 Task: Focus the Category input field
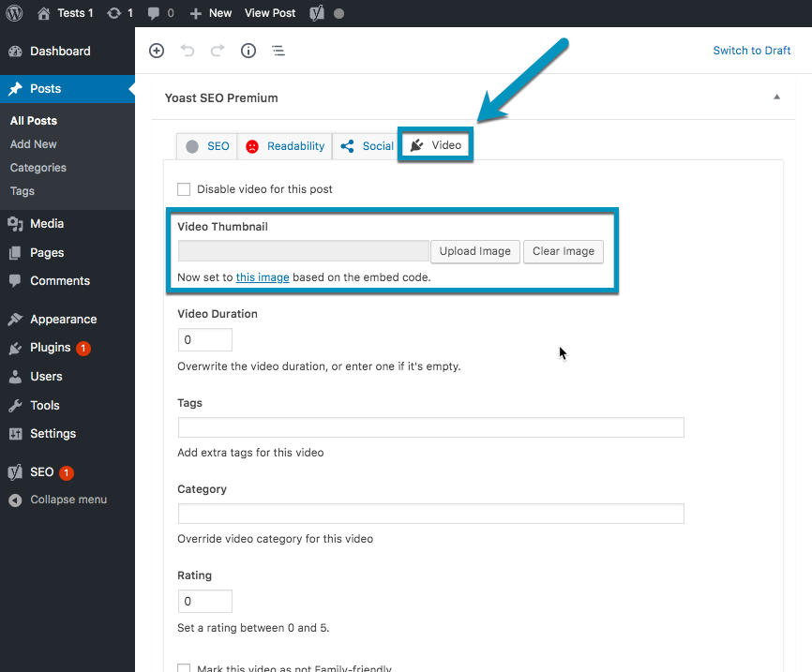point(431,514)
